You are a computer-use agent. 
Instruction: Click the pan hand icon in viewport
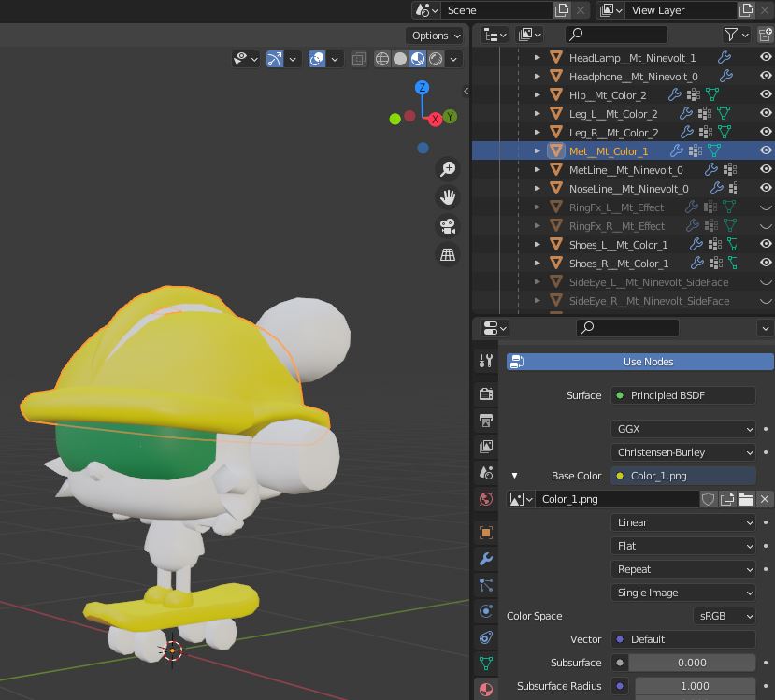click(448, 197)
